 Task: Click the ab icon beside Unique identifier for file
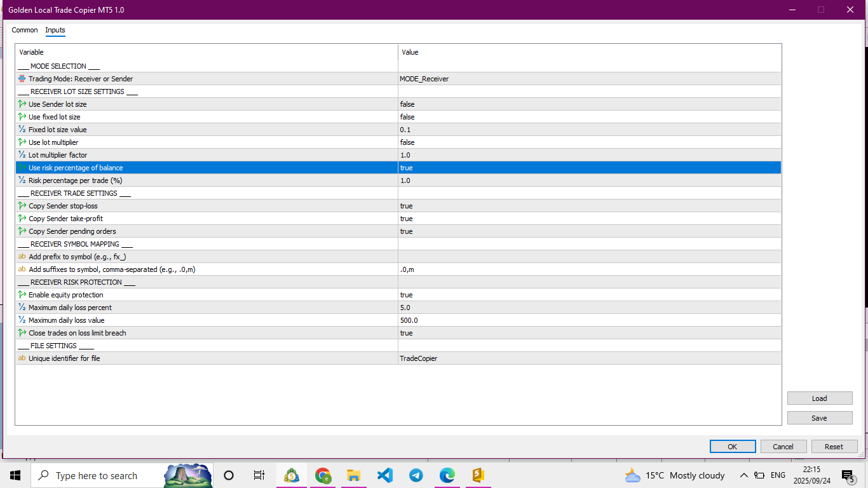22,358
